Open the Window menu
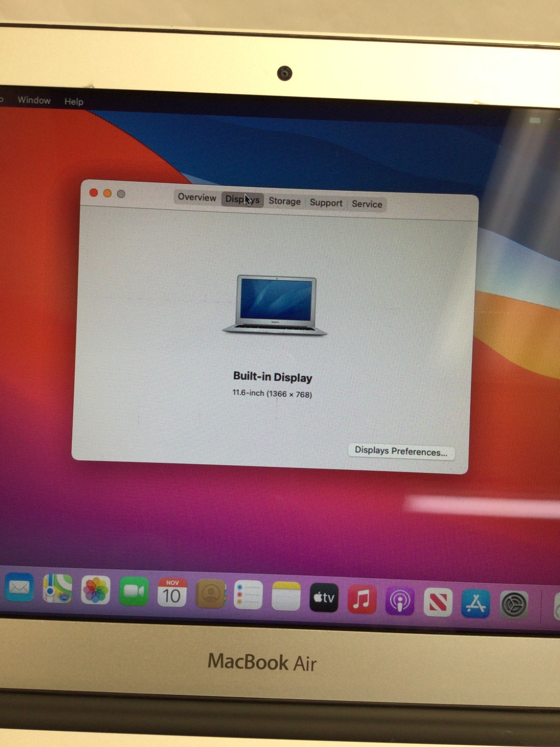 (x=34, y=100)
